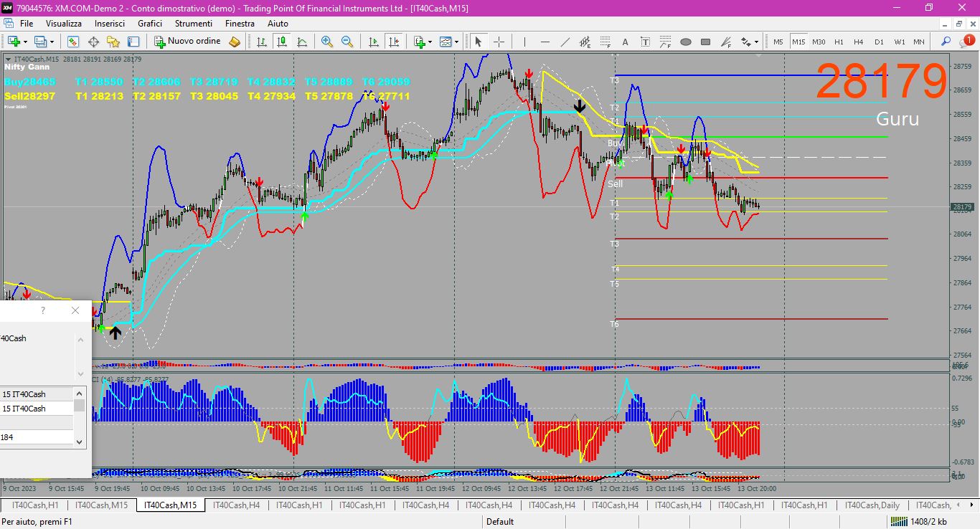Switch to the D1 timeframe
The height and width of the screenshot is (529, 980).
[879, 42]
